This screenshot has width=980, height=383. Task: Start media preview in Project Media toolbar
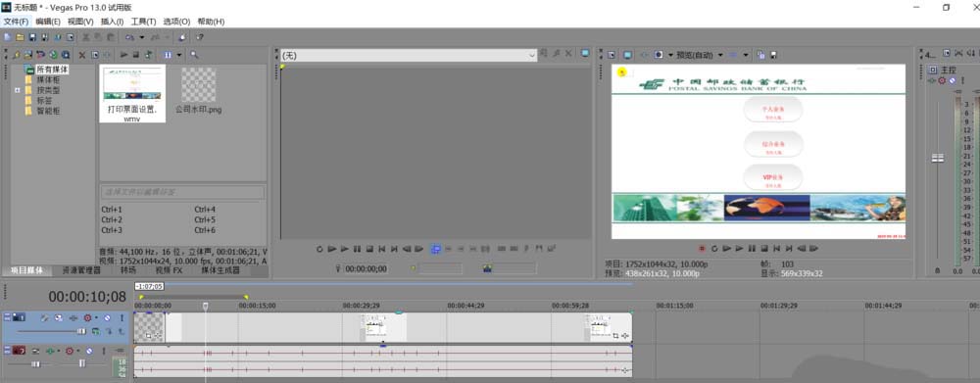[124, 54]
